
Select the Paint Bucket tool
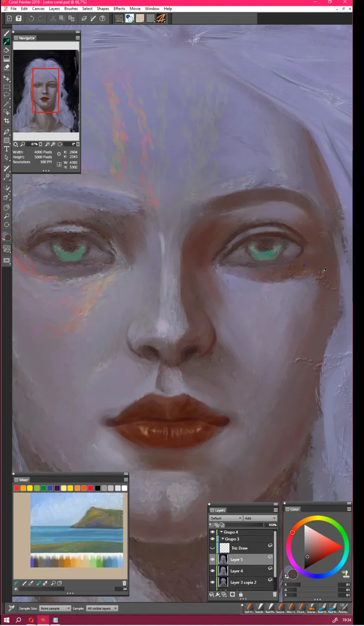pyautogui.click(x=7, y=50)
